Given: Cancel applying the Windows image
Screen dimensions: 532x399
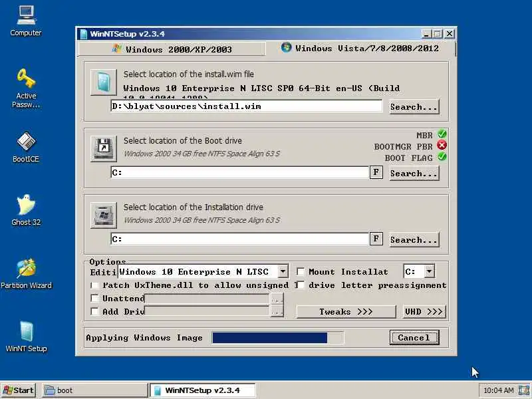Looking at the screenshot, I should 414,338.
